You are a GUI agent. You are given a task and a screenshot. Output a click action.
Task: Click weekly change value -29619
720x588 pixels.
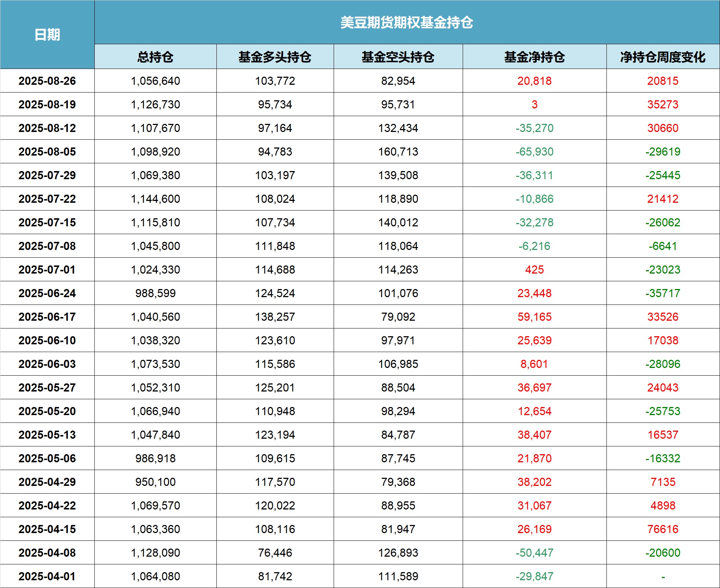click(x=662, y=152)
